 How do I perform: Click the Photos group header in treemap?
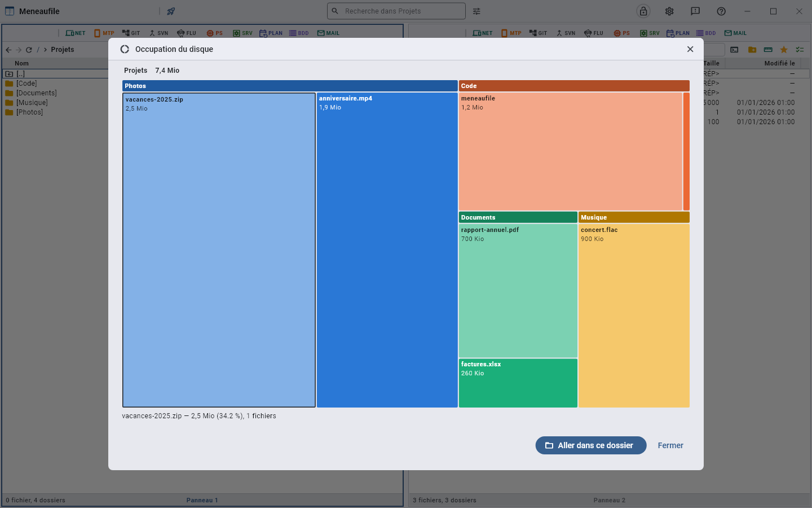290,86
